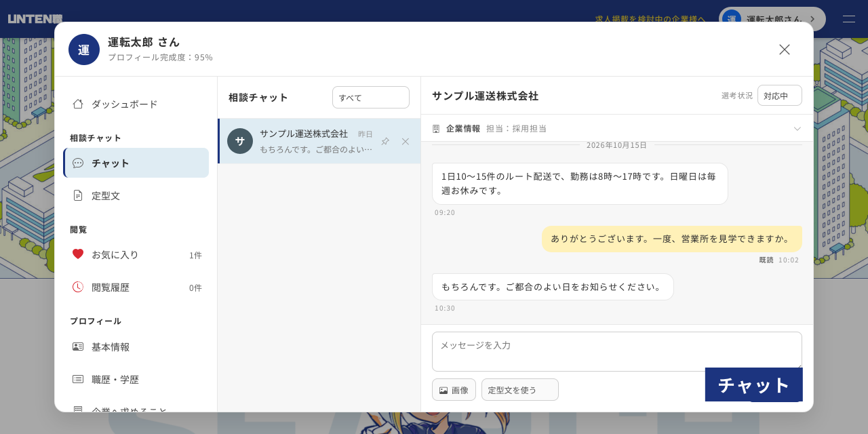The image size is (868, 434).
Task: Click the speech bubble chat icon
Action: tap(78, 163)
